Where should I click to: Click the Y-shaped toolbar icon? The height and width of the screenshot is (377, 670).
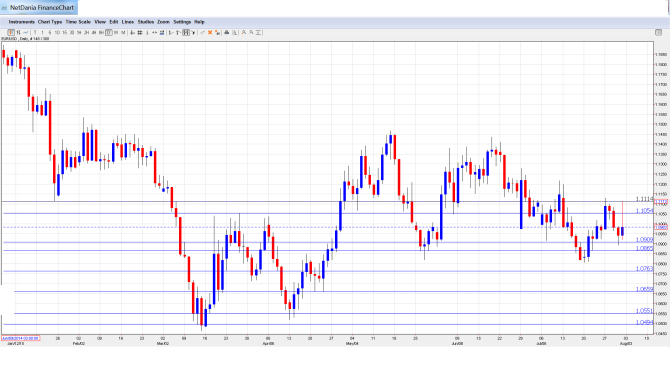click(x=193, y=32)
